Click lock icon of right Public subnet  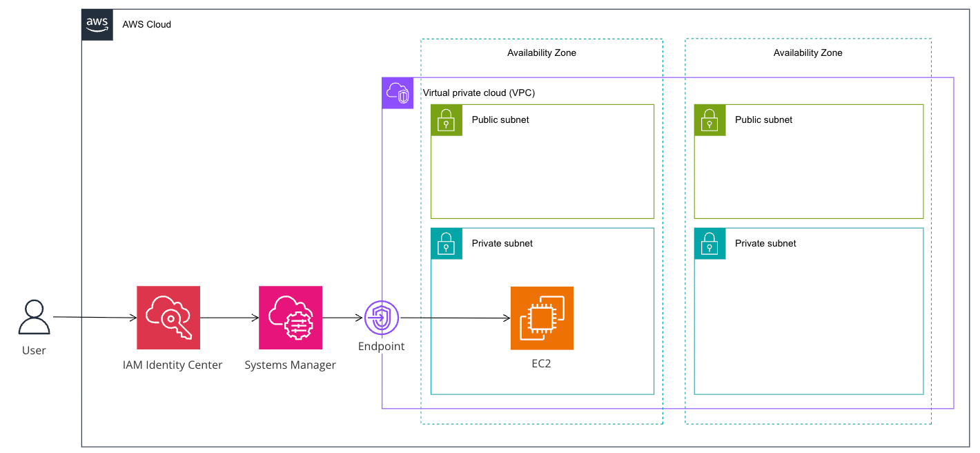(710, 120)
